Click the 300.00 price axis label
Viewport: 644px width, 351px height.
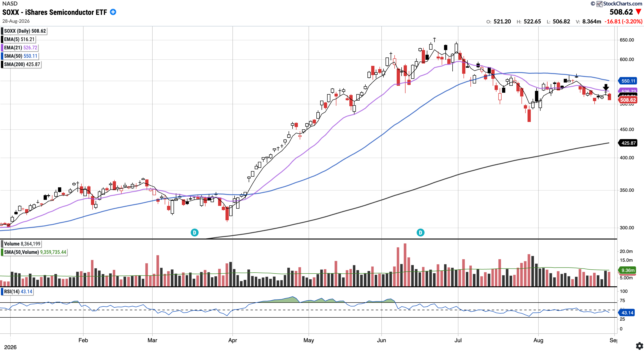tap(627, 228)
